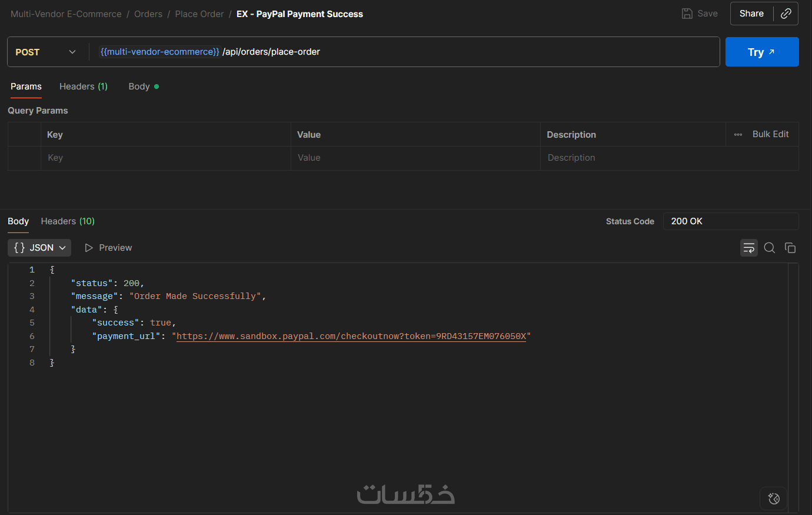This screenshot has height=515, width=812.
Task: Click the Share button
Action: pyautogui.click(x=751, y=14)
